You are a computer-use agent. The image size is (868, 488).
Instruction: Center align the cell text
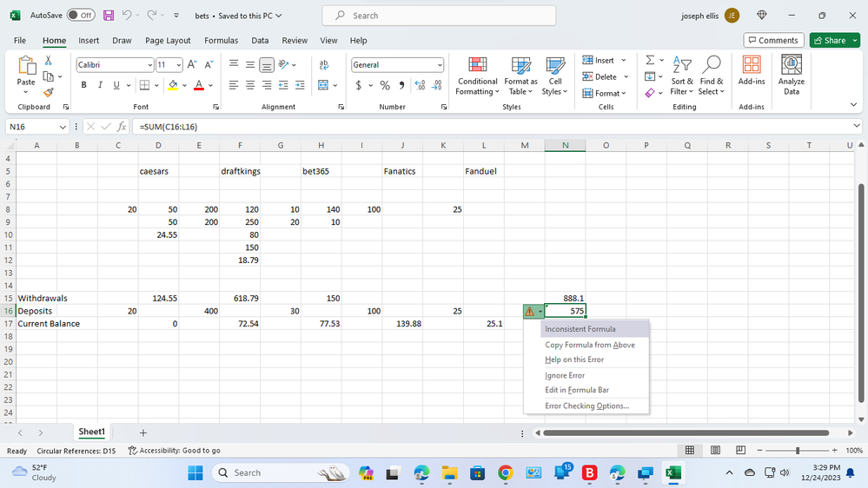(250, 85)
